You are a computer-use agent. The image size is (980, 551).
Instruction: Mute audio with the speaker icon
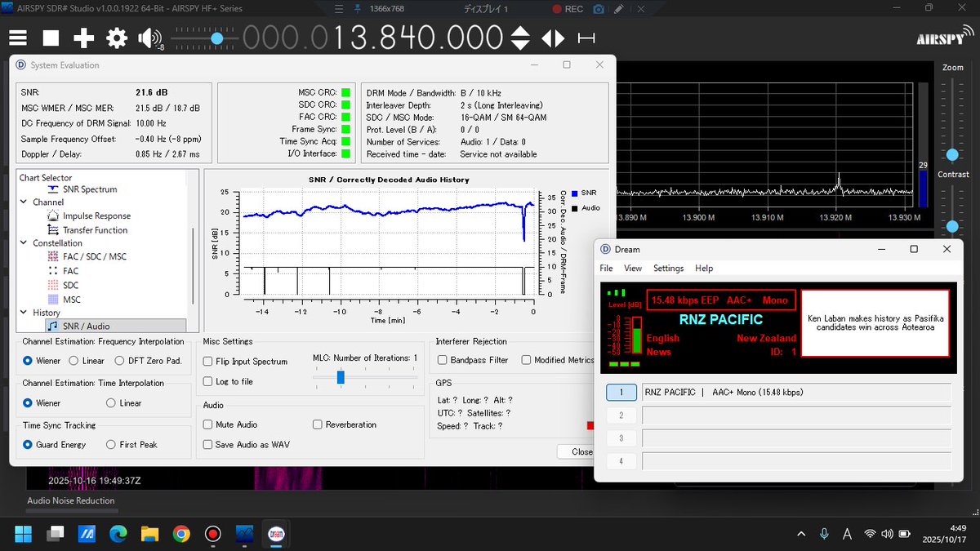149,38
